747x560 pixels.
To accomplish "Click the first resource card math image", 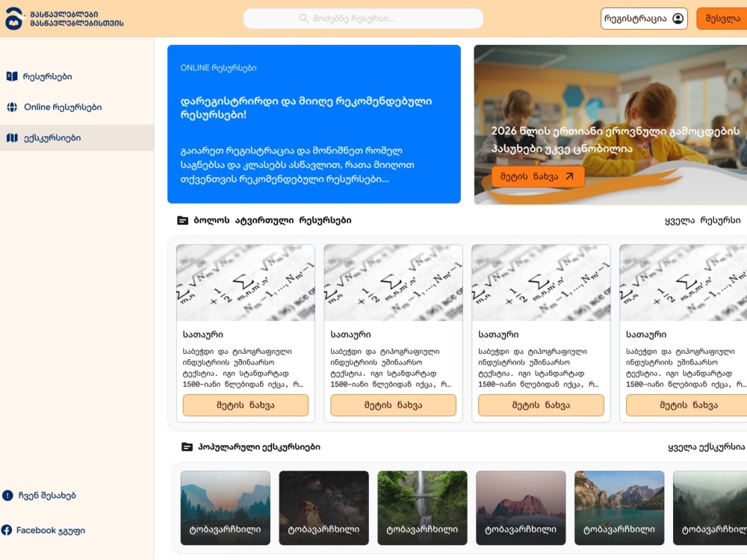I will tap(245, 283).
